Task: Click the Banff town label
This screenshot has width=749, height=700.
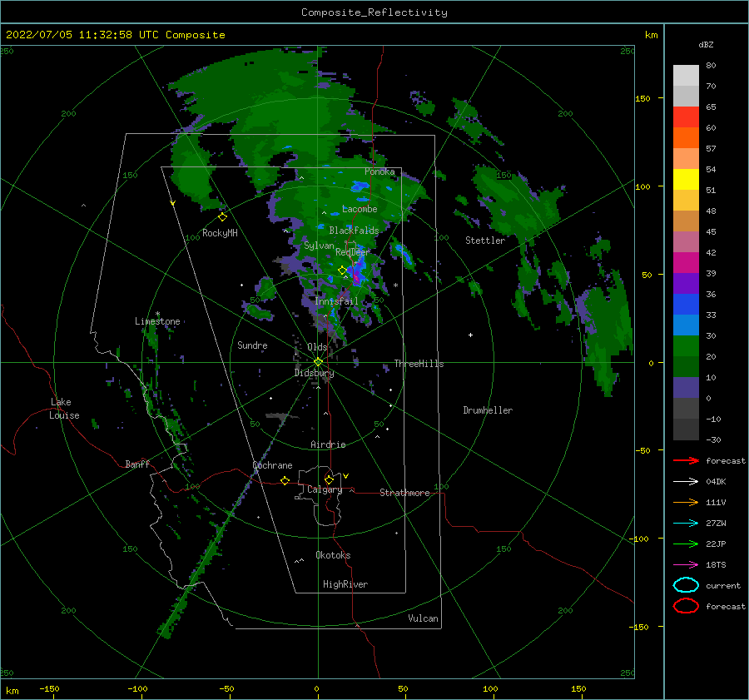Action: [x=137, y=464]
